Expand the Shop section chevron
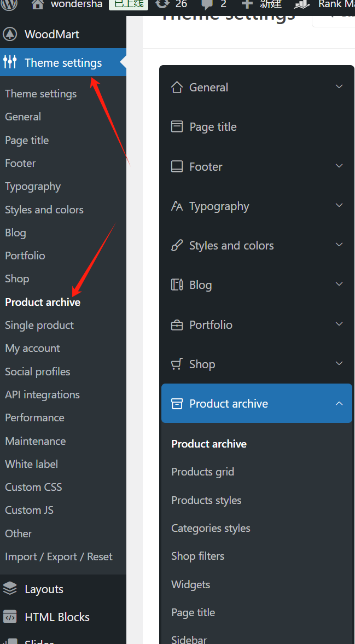The height and width of the screenshot is (644, 355). pyautogui.click(x=339, y=364)
